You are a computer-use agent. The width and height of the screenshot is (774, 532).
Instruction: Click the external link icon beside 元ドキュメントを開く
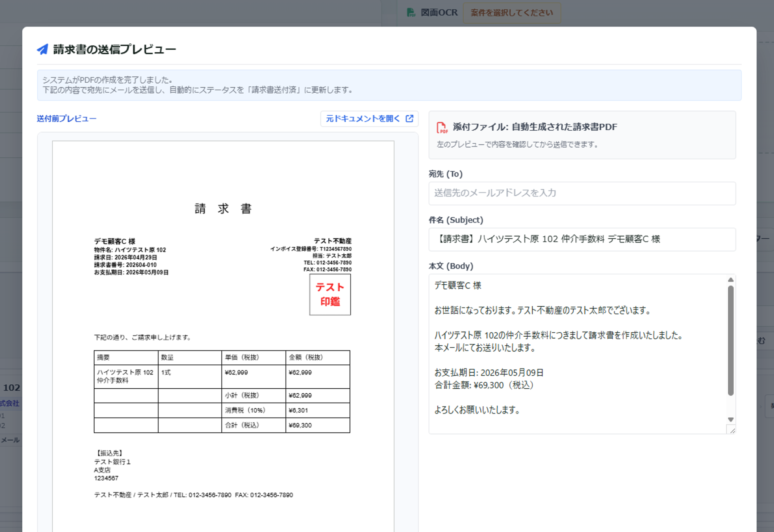click(x=409, y=118)
